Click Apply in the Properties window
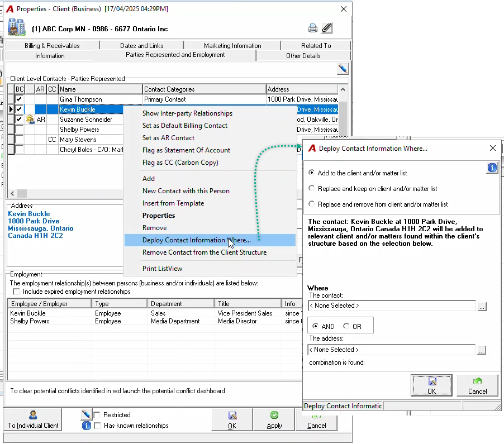The height and width of the screenshot is (444, 504). pyautogui.click(x=274, y=419)
